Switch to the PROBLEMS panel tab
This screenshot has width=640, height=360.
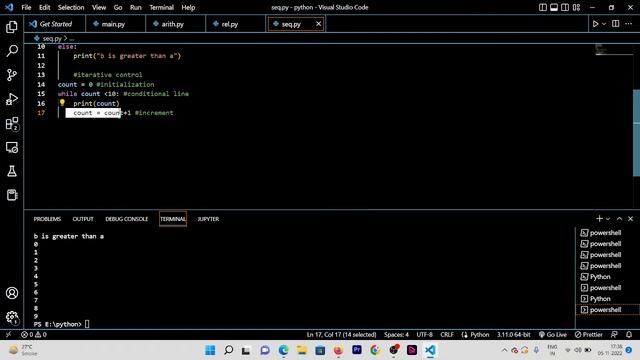tap(47, 219)
